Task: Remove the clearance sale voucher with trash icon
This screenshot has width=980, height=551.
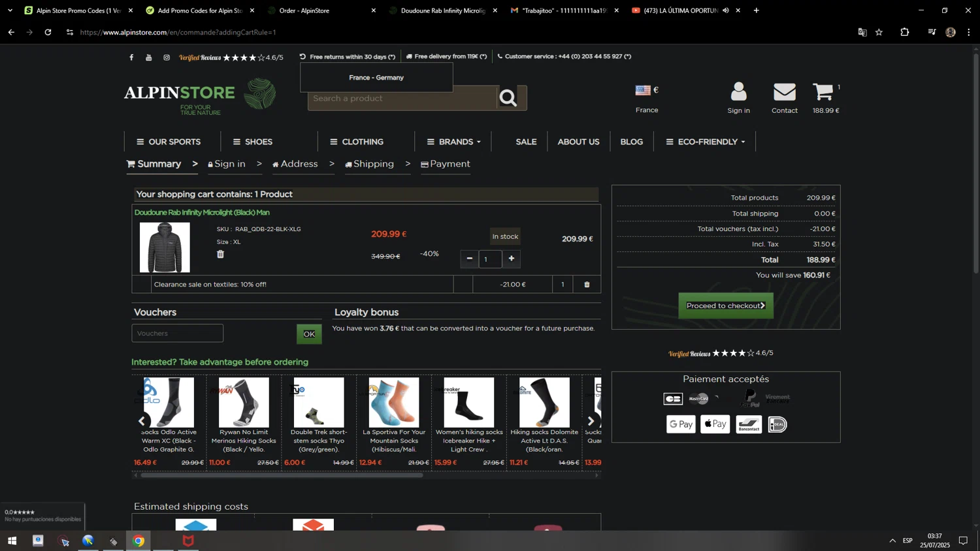Action: pos(587,285)
